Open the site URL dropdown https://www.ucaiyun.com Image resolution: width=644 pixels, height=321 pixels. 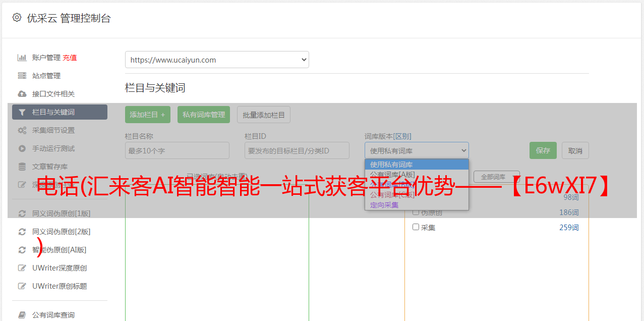(x=217, y=60)
